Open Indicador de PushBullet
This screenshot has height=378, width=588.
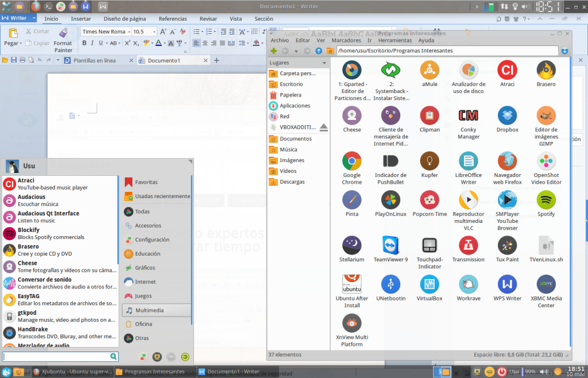(x=390, y=161)
